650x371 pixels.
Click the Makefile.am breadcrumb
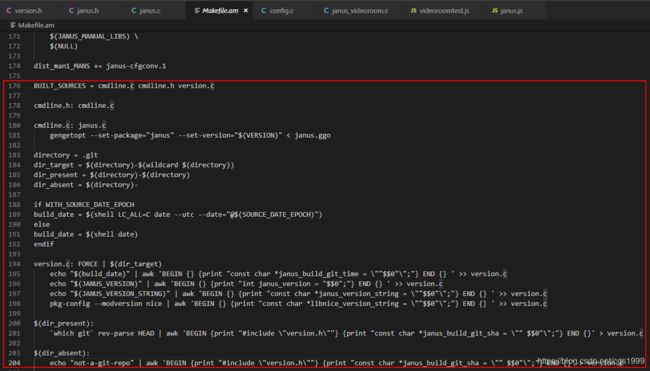coord(32,25)
